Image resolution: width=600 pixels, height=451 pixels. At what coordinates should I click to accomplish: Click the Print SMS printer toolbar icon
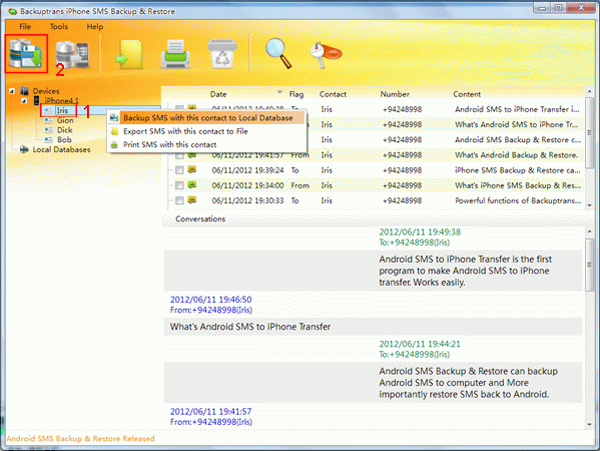click(176, 54)
